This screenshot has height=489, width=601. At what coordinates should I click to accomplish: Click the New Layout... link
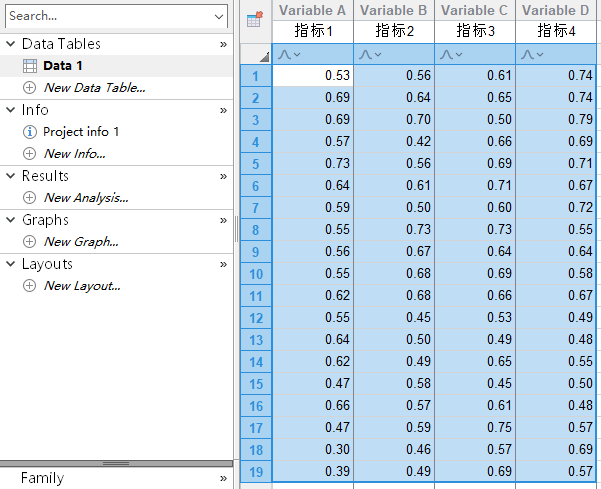pyautogui.click(x=82, y=286)
